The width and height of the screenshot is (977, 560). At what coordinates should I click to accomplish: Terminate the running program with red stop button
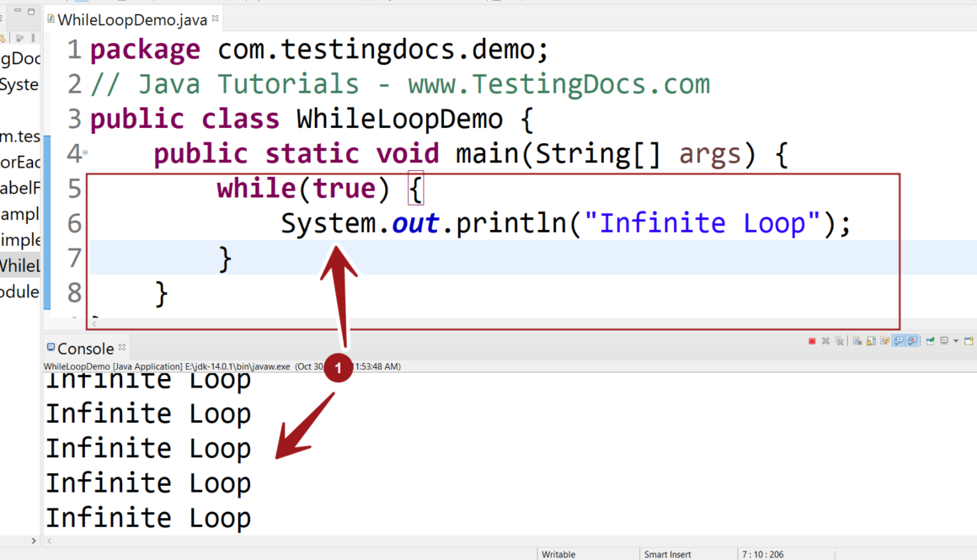[x=812, y=341]
